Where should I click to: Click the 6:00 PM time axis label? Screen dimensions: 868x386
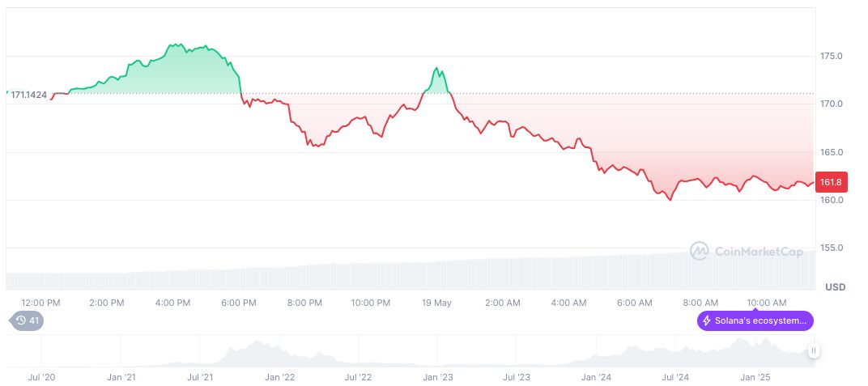238,303
